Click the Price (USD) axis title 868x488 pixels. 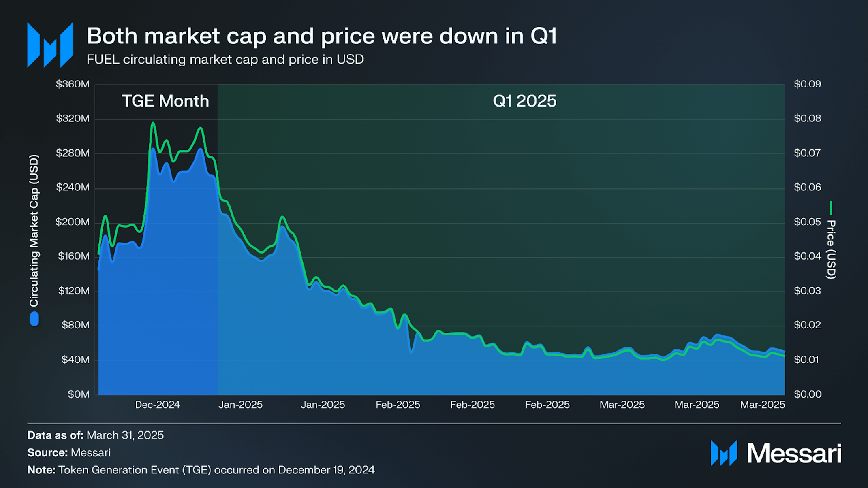(x=831, y=249)
